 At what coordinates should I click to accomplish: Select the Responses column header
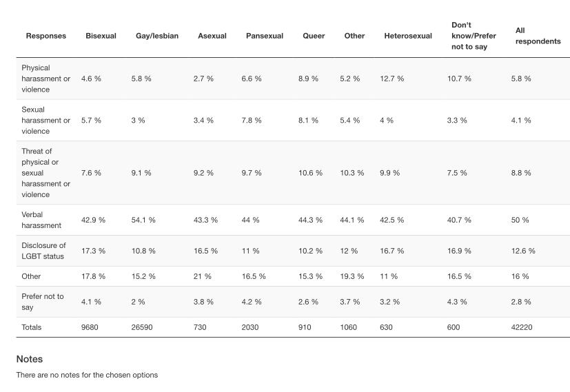click(x=46, y=36)
